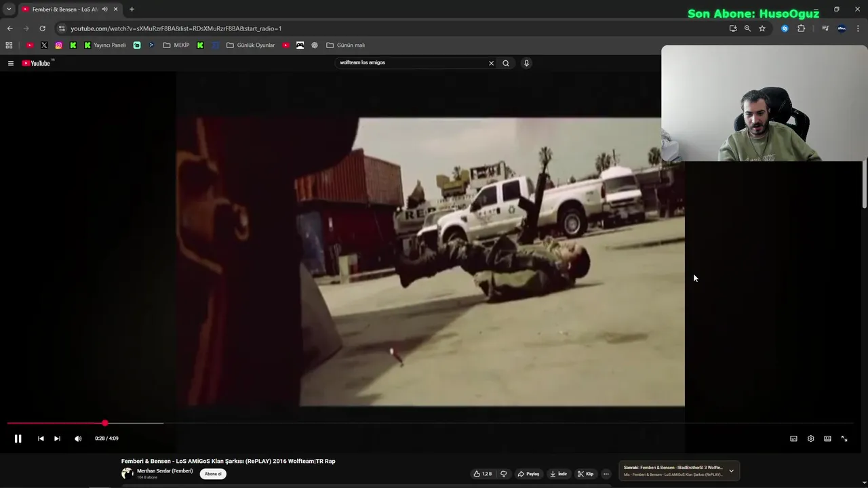Click install app icon in address bar
Image resolution: width=868 pixels, height=488 pixels.
click(733, 28)
